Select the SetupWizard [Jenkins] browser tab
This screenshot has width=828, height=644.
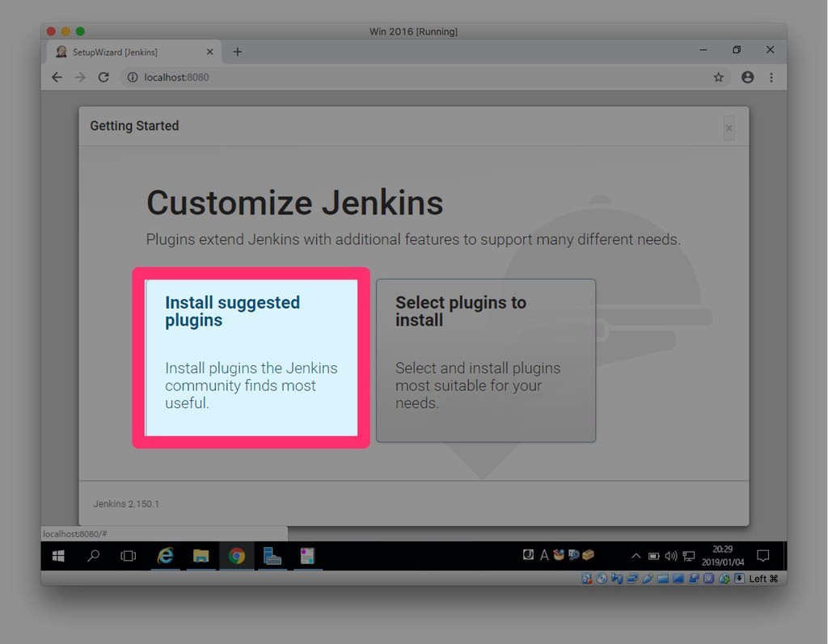(x=132, y=52)
